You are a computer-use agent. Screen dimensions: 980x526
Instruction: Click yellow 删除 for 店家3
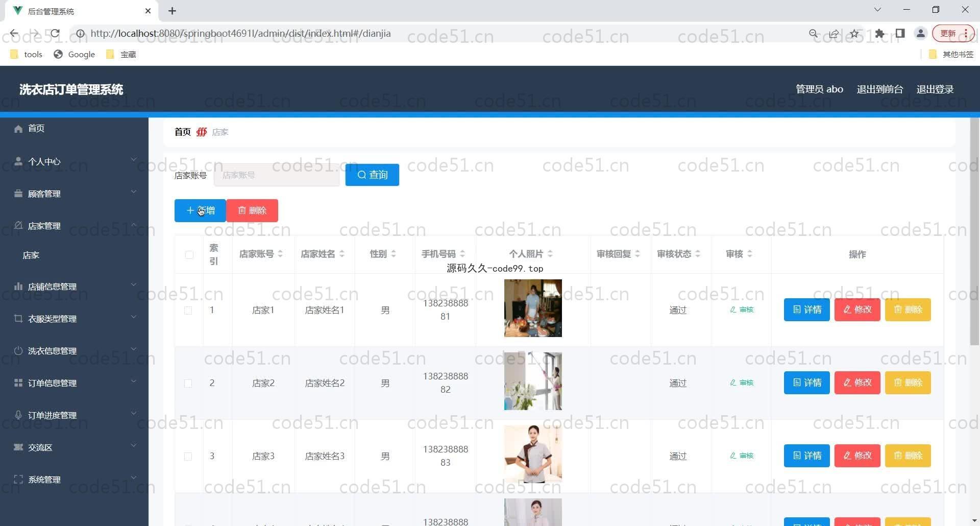point(908,456)
